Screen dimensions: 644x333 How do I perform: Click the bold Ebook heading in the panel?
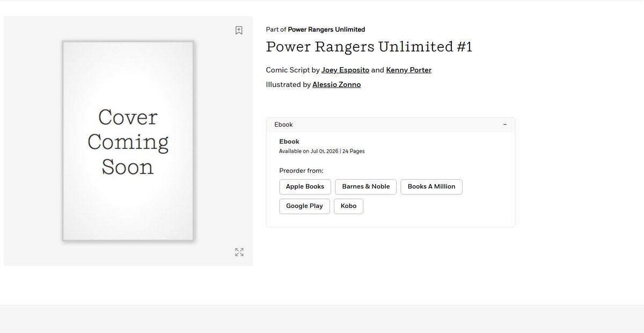pos(289,142)
